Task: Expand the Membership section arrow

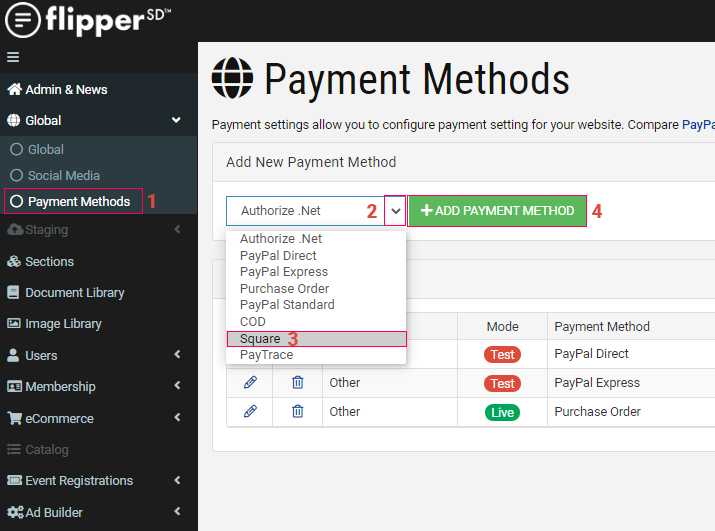Action: 177,385
